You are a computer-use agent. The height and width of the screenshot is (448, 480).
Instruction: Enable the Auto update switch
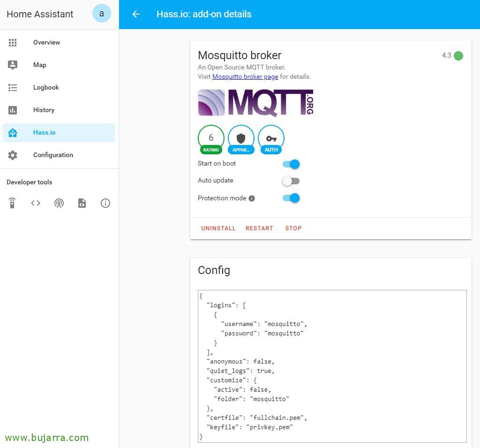[x=291, y=181]
